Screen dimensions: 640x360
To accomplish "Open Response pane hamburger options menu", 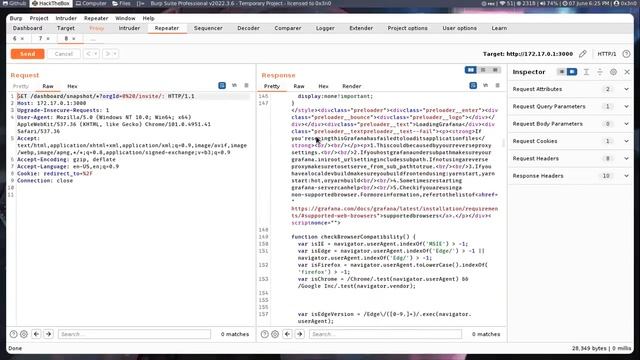I will pyautogui.click(x=497, y=85).
